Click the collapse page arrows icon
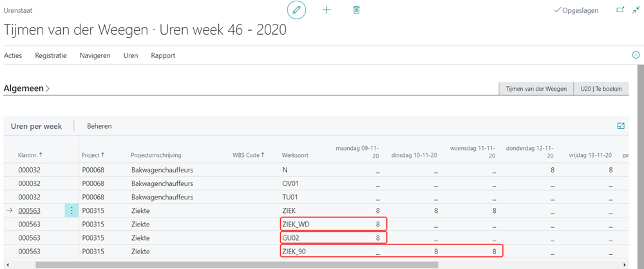 [636, 10]
